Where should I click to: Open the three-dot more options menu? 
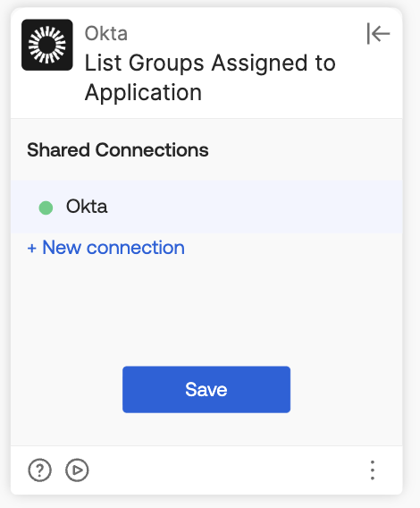tap(373, 470)
